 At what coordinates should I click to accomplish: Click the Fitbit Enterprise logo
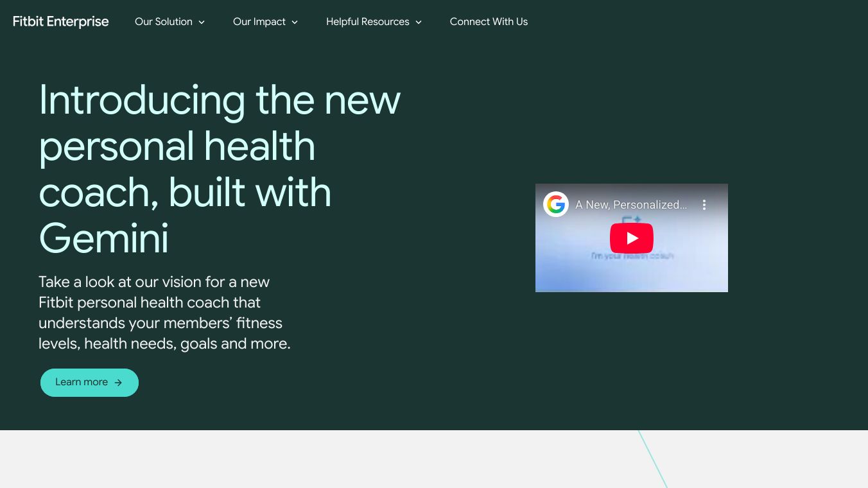(61, 22)
